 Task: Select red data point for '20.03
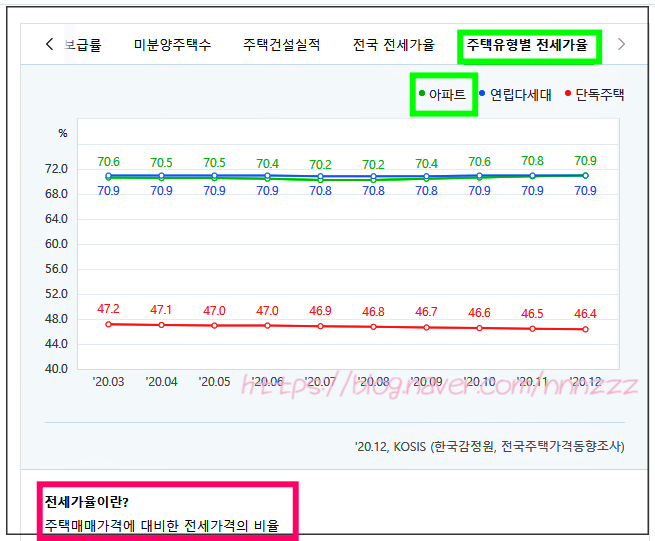click(x=109, y=324)
